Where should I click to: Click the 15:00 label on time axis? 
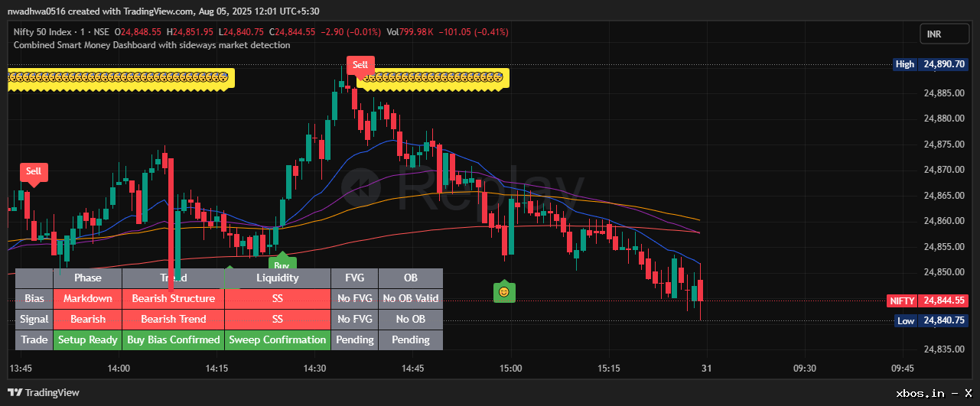[510, 368]
